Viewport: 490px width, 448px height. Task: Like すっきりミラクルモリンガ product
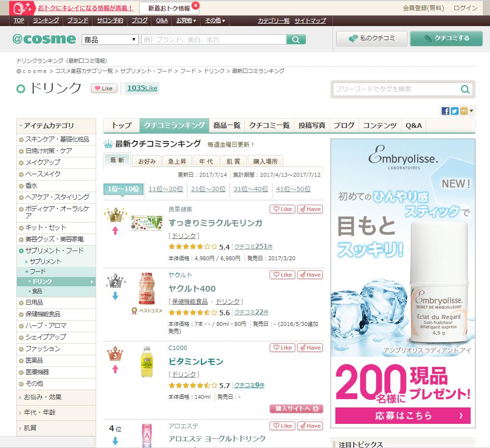click(x=282, y=209)
